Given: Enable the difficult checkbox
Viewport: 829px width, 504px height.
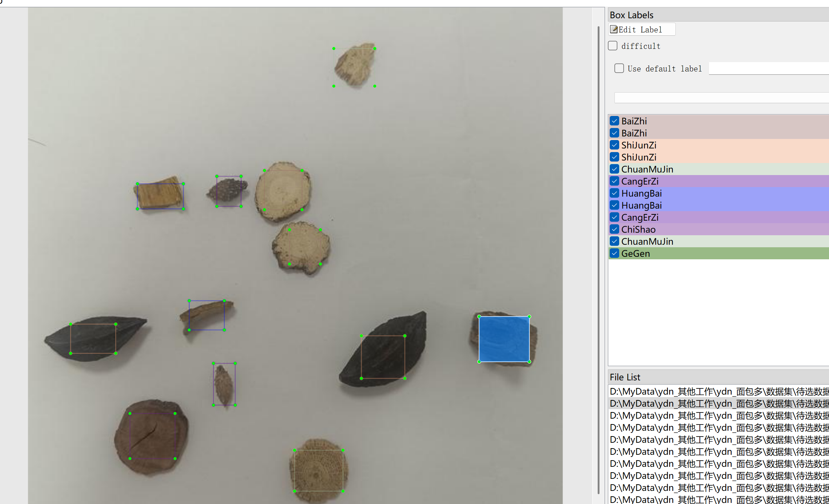Looking at the screenshot, I should (613, 46).
